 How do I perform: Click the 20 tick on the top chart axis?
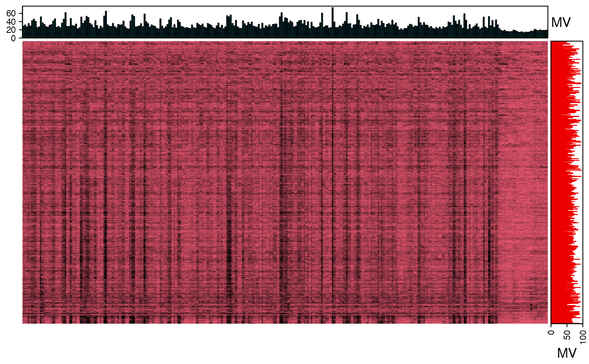point(11,30)
